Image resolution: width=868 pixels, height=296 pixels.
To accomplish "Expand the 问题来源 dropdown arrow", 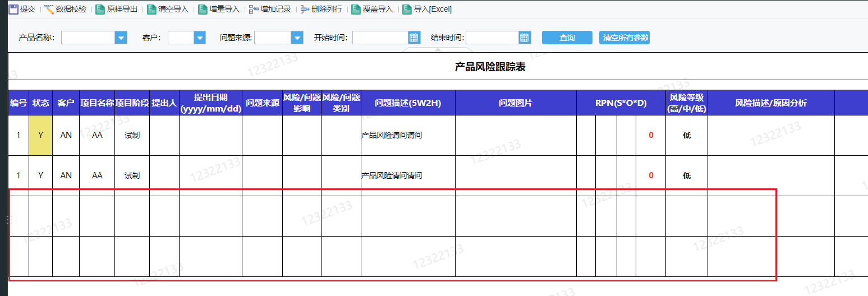I will point(297,38).
